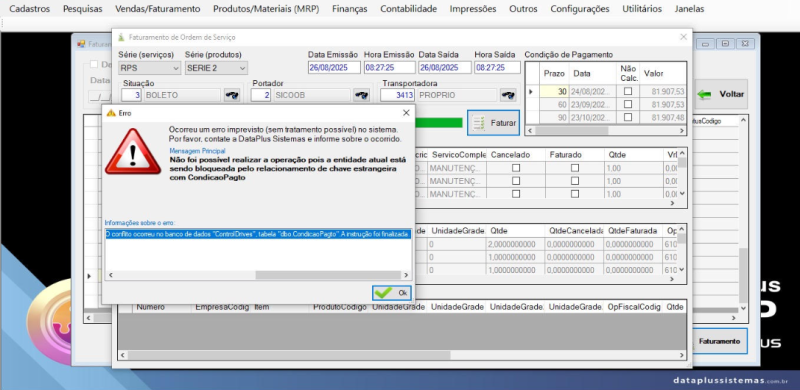Viewport: 800px width, 390px height.
Task: Toggle Faturado checkbox in second service row
Action: click(x=575, y=181)
